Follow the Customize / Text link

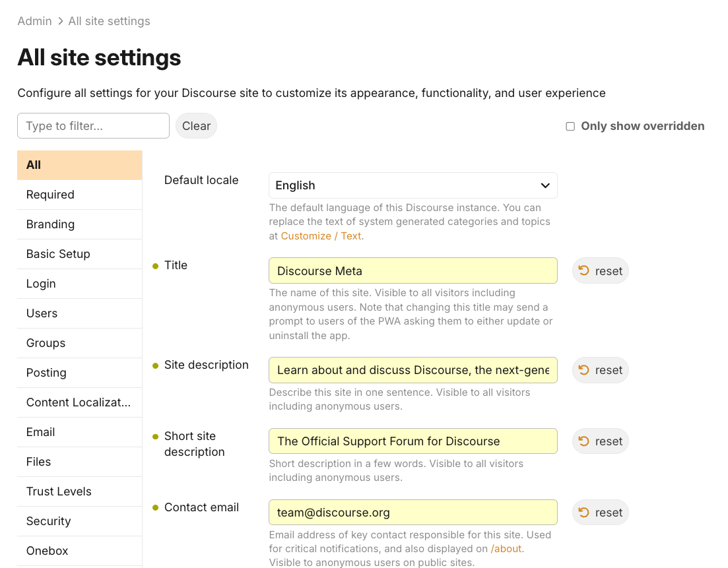[321, 236]
